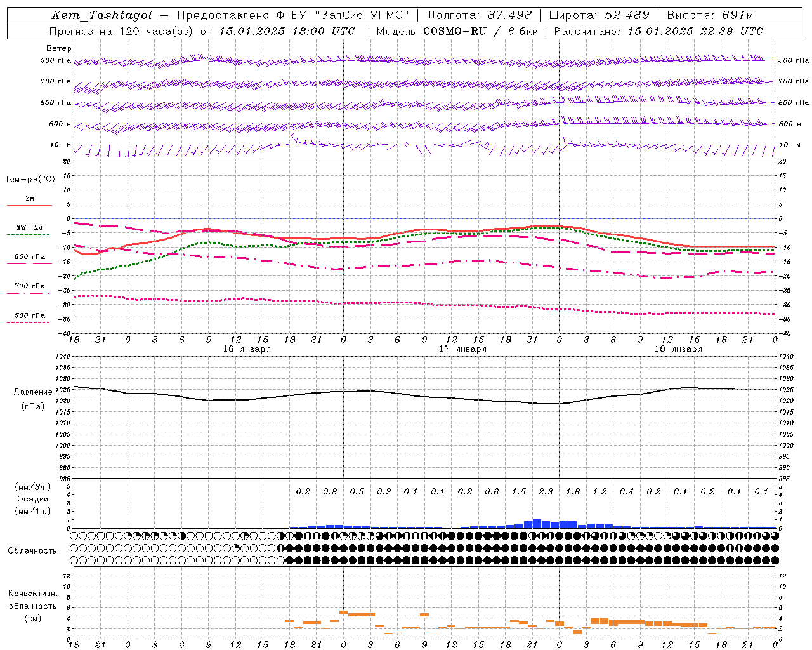Click the latitude value 52.489
Image resolution: width=812 pixels, height=650 pixels.
[x=627, y=15]
